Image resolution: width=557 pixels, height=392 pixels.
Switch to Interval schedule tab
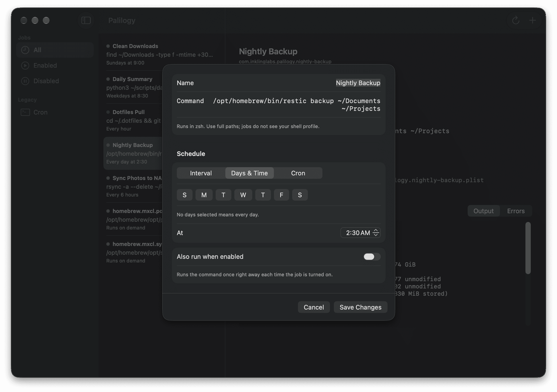pyautogui.click(x=201, y=173)
